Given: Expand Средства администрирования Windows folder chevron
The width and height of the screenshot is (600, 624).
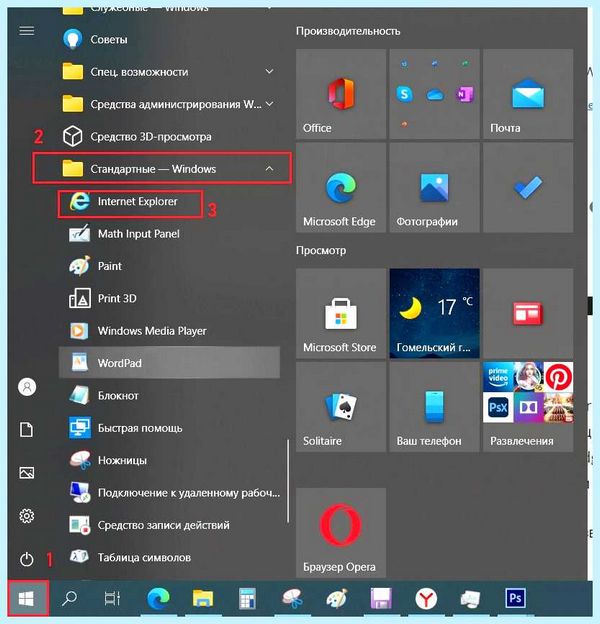Looking at the screenshot, I should (269, 104).
